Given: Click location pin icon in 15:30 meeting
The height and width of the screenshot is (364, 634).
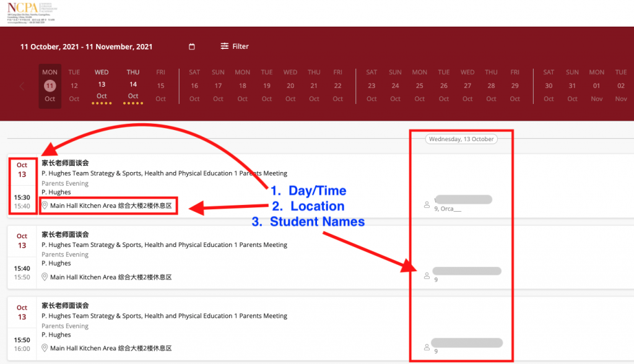Looking at the screenshot, I should (x=45, y=206).
